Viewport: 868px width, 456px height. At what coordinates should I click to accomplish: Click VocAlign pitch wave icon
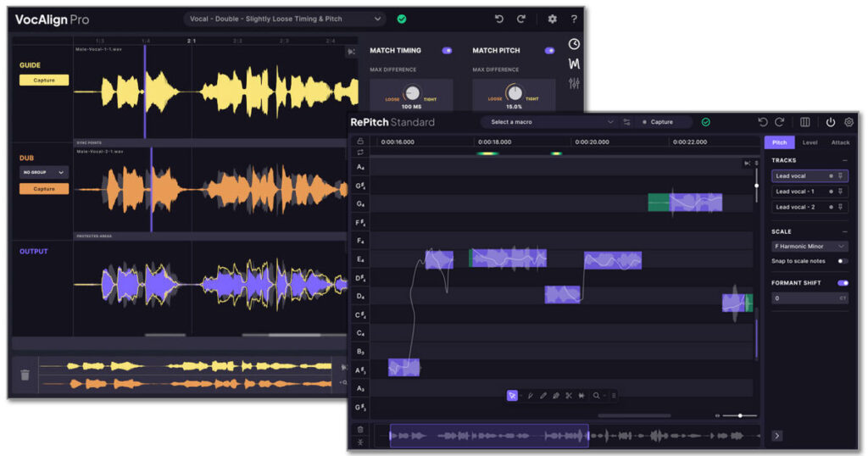[x=574, y=64]
